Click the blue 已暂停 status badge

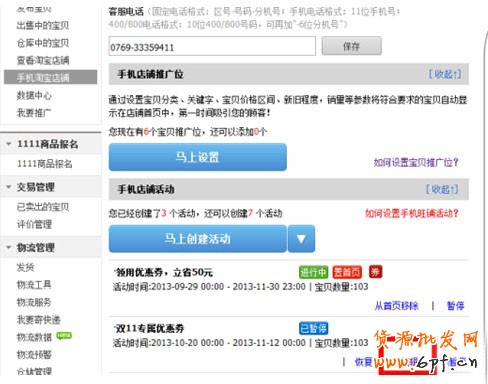[x=313, y=328]
